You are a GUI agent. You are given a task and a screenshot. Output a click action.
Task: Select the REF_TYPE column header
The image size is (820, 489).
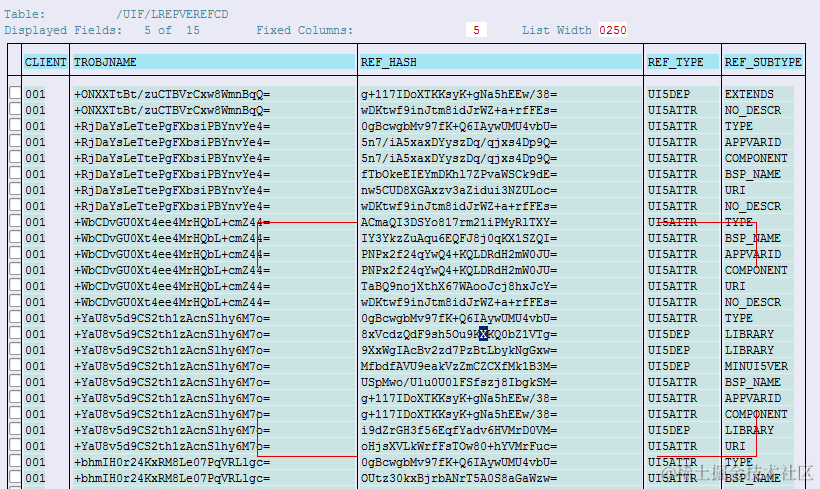(682, 62)
